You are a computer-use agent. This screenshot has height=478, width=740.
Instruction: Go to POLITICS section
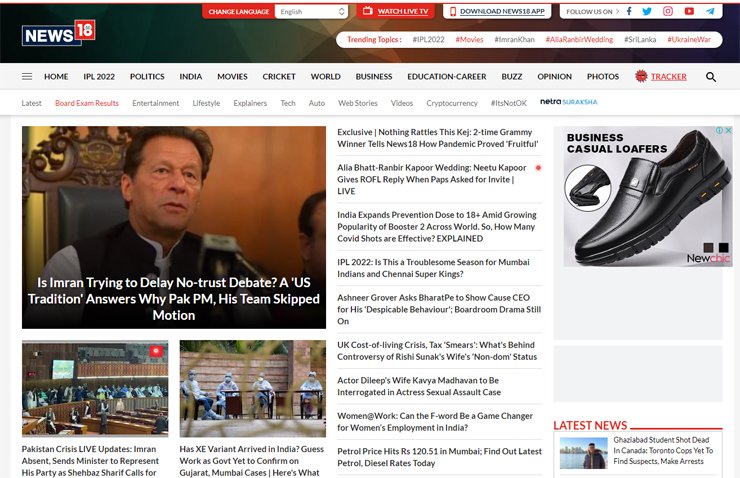point(147,76)
